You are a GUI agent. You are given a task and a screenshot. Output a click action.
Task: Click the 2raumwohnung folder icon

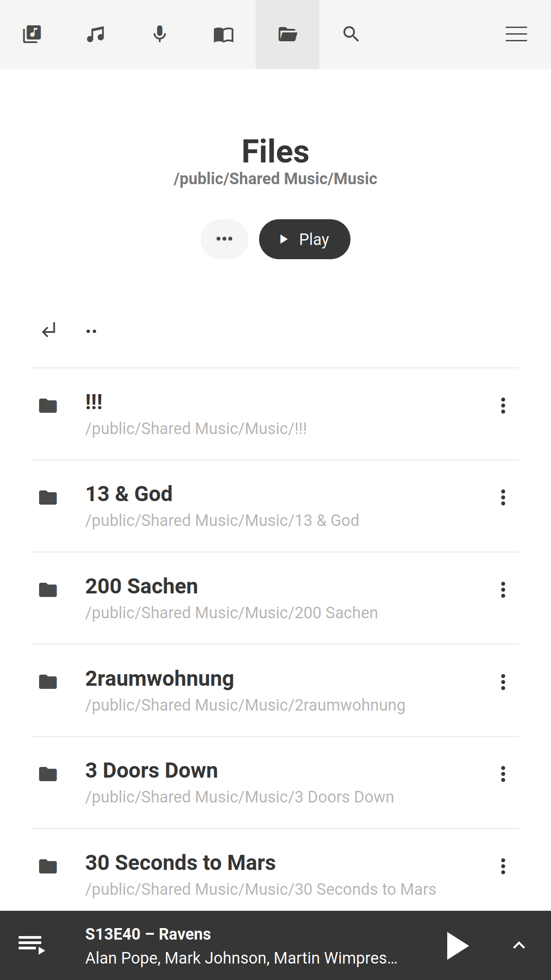pos(48,682)
